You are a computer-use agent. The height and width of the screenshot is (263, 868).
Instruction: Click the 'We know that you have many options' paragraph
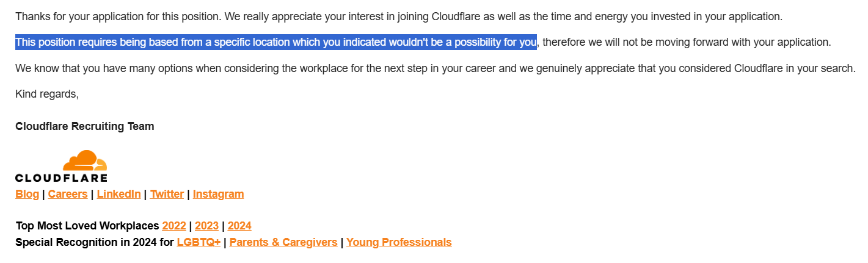click(435, 68)
